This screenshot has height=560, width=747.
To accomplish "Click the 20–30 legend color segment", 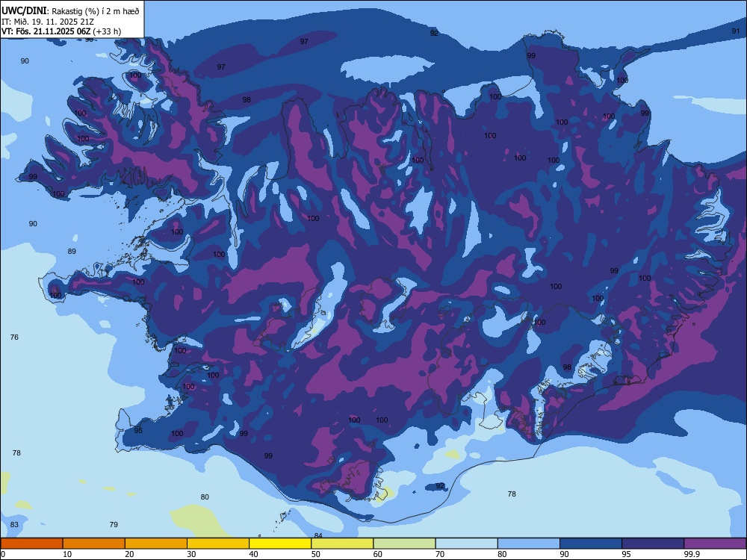I will pyautogui.click(x=156, y=544).
